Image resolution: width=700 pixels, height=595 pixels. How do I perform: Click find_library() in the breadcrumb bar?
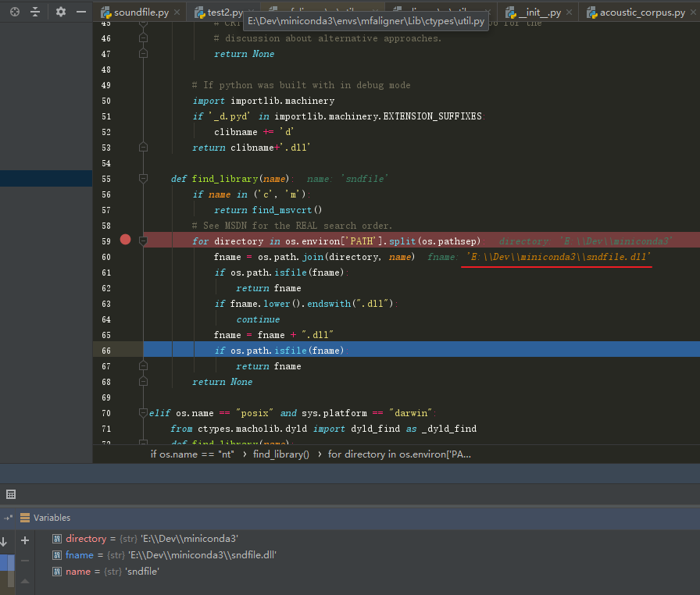[x=283, y=454]
